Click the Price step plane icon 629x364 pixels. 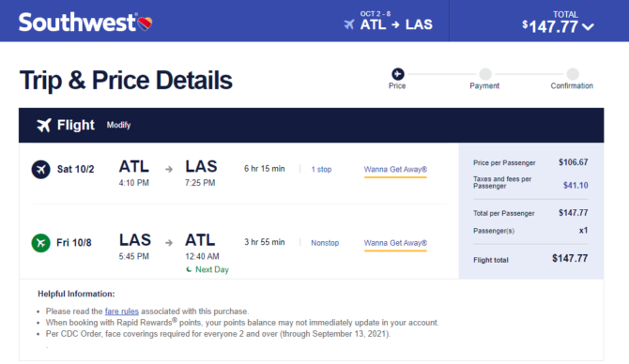click(397, 74)
